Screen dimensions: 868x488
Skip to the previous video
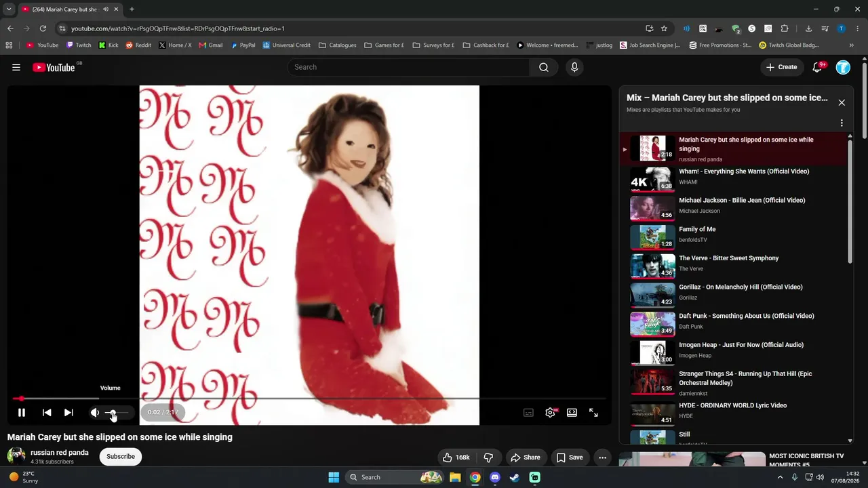(x=47, y=412)
